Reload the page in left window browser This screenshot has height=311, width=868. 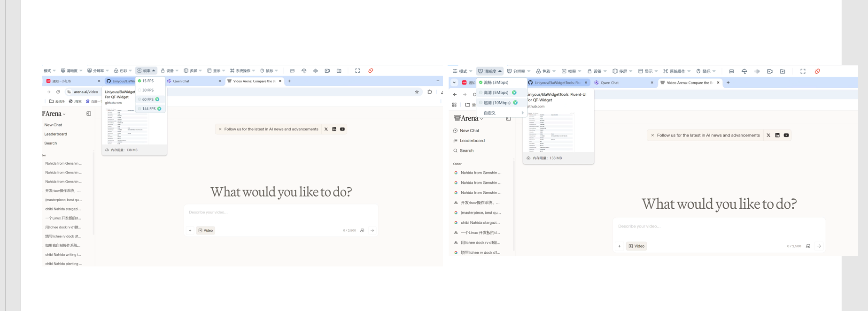tap(58, 92)
